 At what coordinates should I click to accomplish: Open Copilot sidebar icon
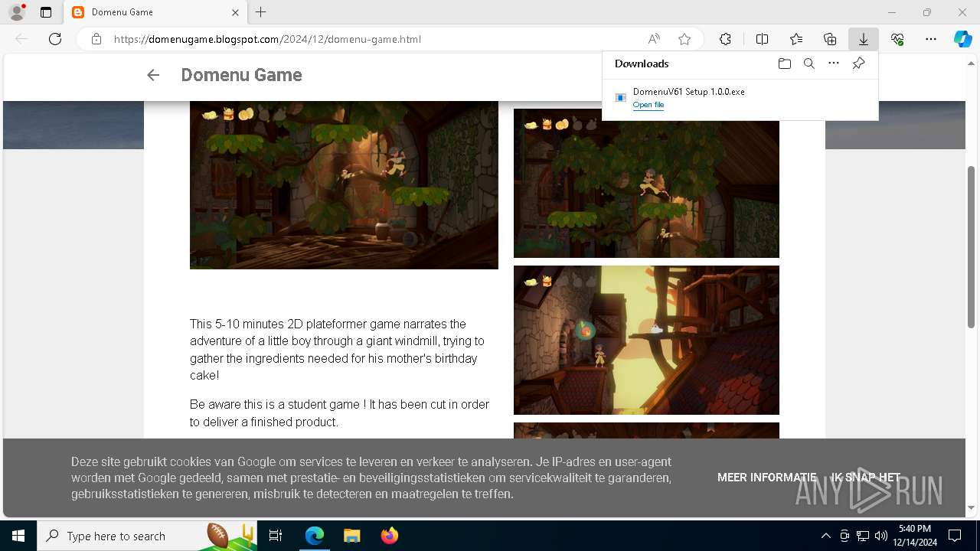[x=963, y=39]
